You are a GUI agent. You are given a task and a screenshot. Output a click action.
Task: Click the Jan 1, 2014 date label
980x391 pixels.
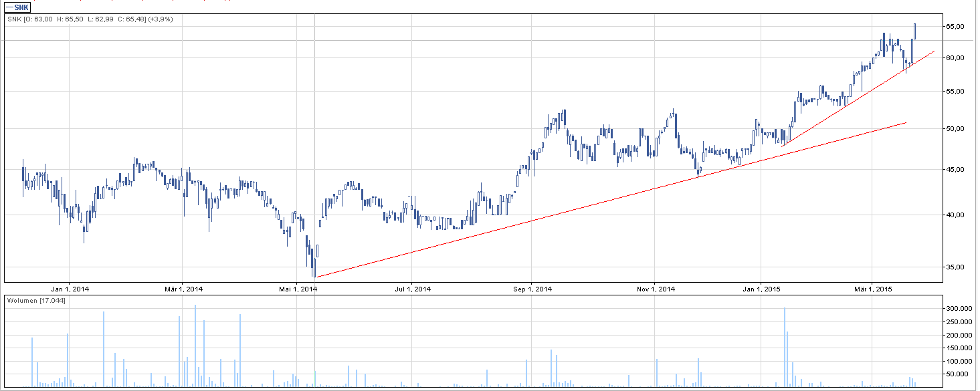click(70, 289)
